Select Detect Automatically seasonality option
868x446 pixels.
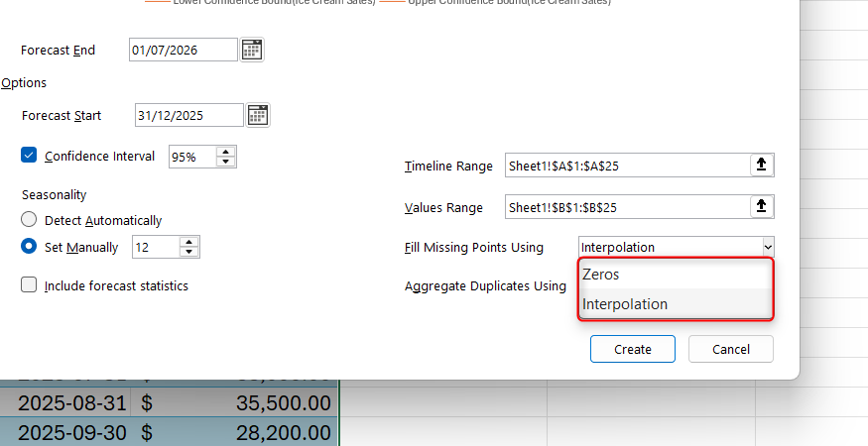coord(29,220)
